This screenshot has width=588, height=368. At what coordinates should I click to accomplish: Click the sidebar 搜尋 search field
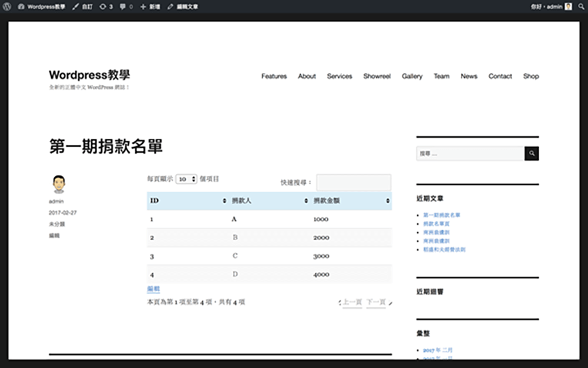(x=470, y=153)
